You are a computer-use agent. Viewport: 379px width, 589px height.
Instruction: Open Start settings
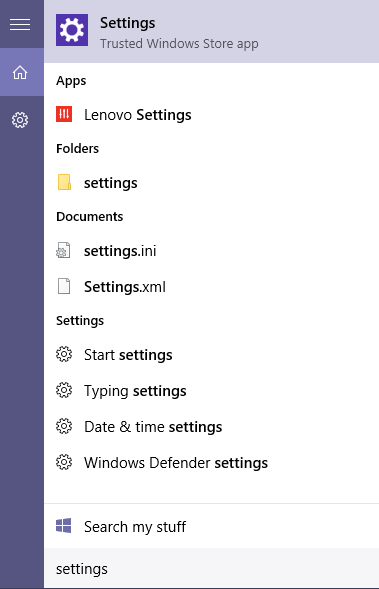[211, 355]
